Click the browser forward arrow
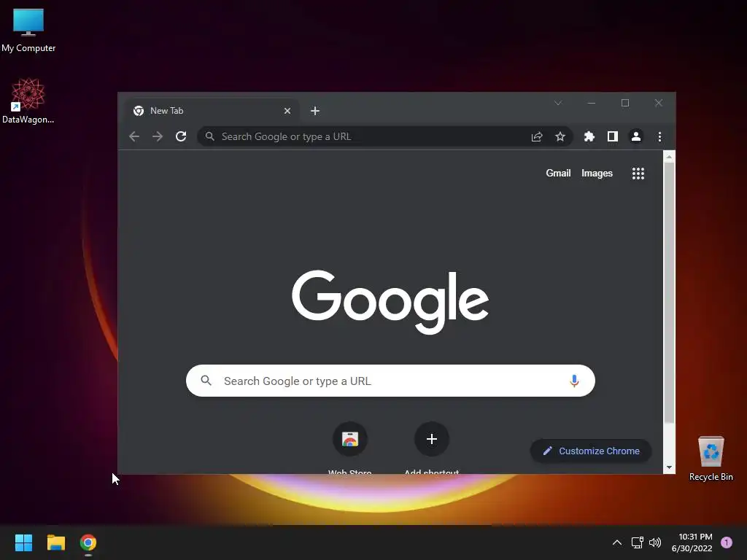The height and width of the screenshot is (560, 747). (158, 136)
